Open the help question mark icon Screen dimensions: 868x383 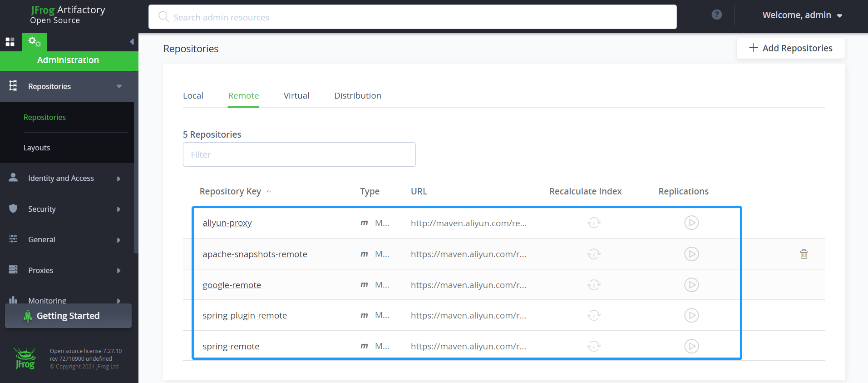[x=716, y=15]
